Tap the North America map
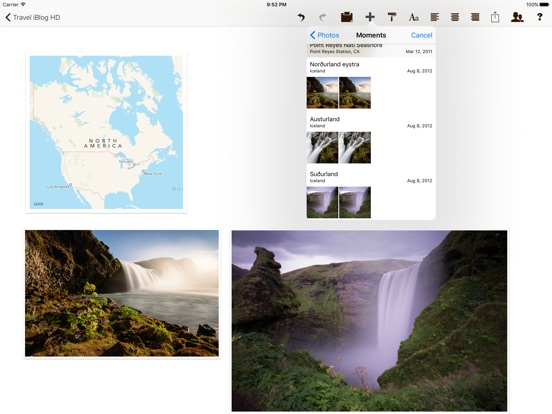The height and width of the screenshot is (414, 552). coord(106,132)
